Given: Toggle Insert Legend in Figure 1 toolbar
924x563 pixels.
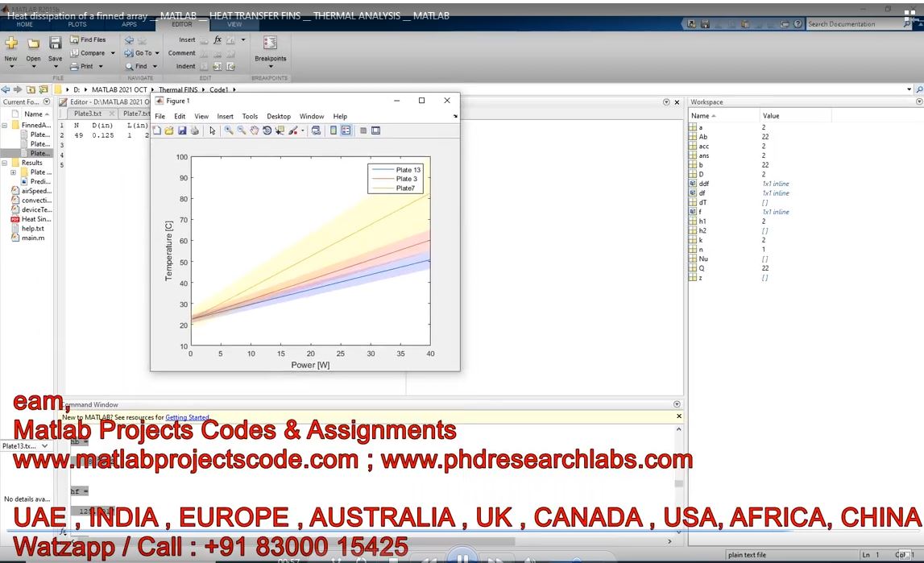Looking at the screenshot, I should (346, 130).
